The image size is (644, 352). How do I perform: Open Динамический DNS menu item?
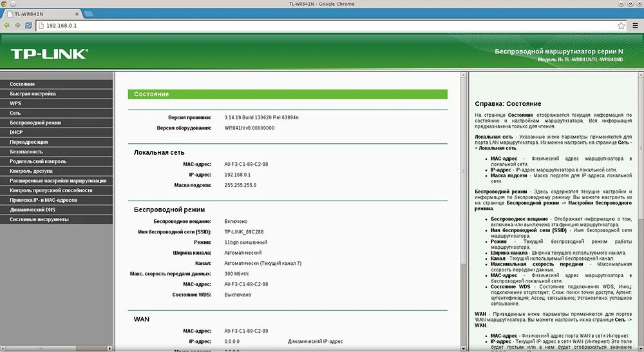tap(56, 210)
